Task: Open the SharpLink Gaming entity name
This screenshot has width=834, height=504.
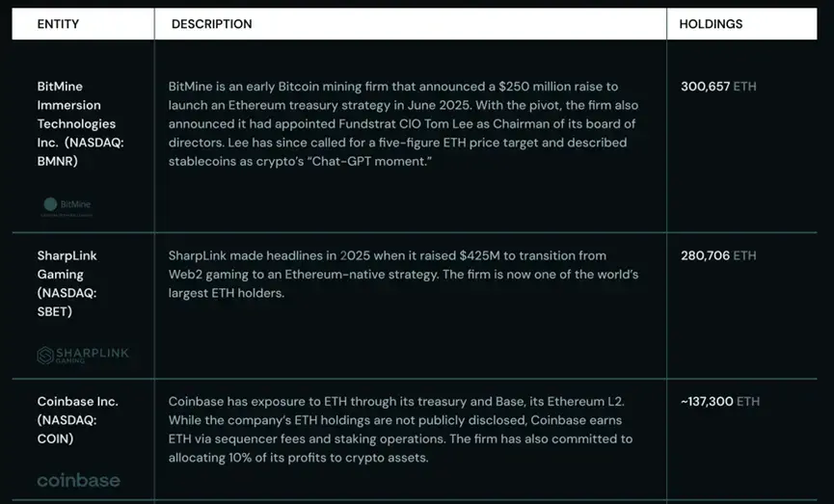Action: click(x=67, y=265)
